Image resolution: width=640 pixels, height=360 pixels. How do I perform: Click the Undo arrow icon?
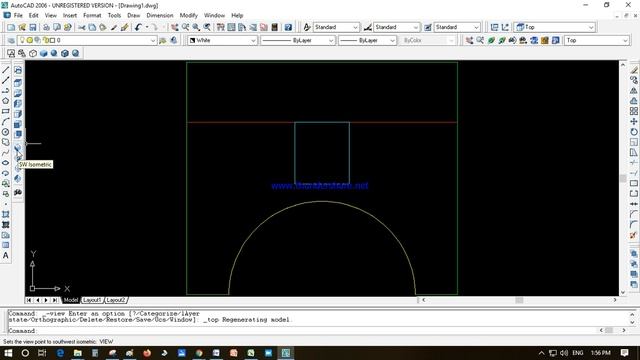(x=138, y=27)
